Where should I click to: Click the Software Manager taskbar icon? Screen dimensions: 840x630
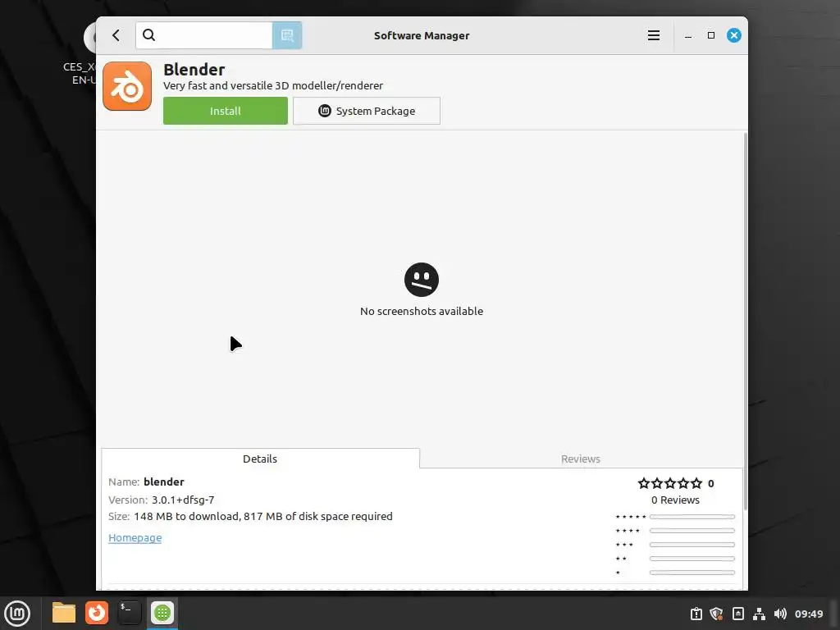click(162, 613)
